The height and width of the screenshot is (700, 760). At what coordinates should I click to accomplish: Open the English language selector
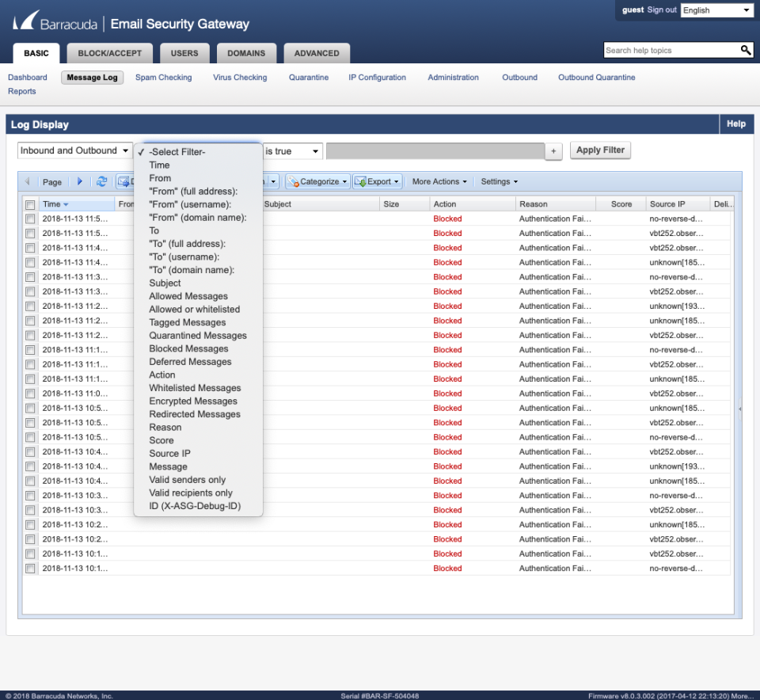pyautogui.click(x=716, y=10)
